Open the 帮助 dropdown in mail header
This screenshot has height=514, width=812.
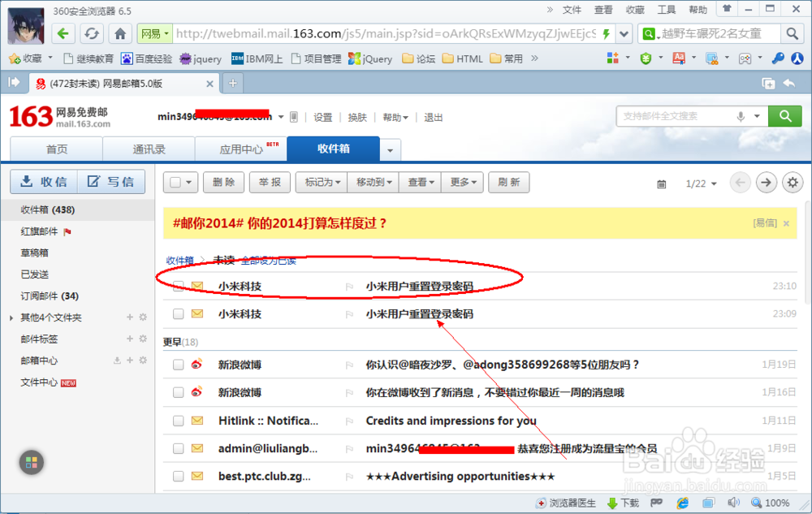pyautogui.click(x=395, y=118)
